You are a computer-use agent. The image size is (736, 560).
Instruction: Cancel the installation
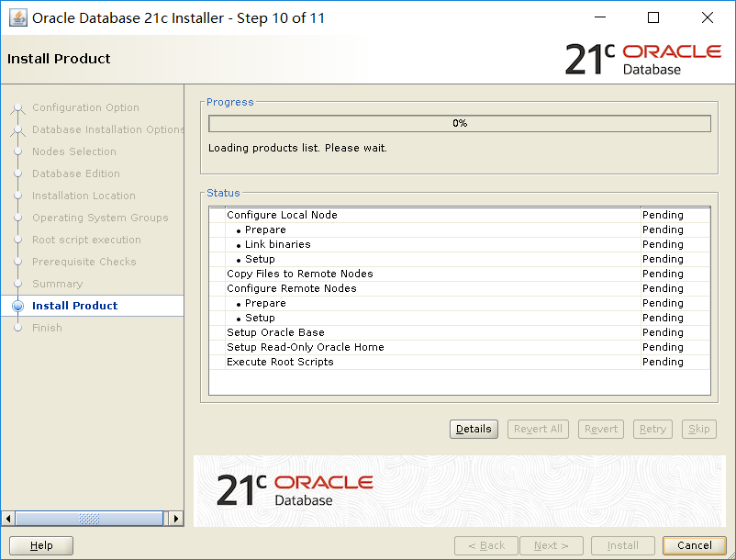[x=694, y=545]
